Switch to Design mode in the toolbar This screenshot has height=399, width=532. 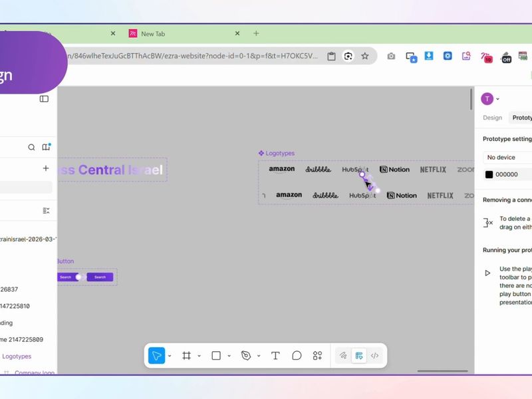[359, 356]
